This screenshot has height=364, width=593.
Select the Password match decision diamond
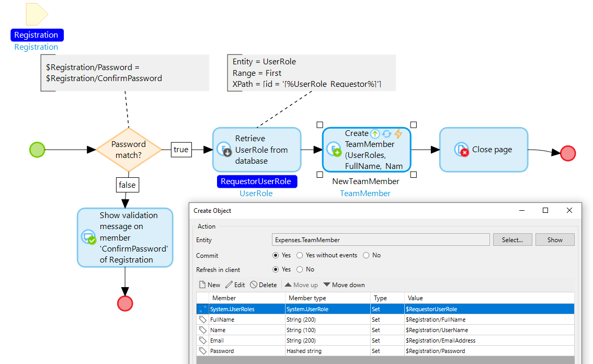129,150
